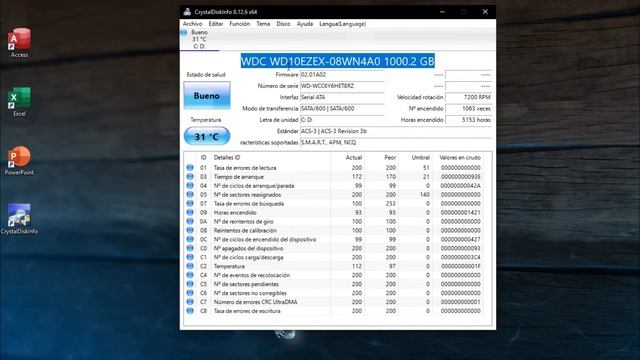This screenshot has width=640, height=360.
Task: Click the Nº encendido value 1063 veces
Action: point(468,109)
